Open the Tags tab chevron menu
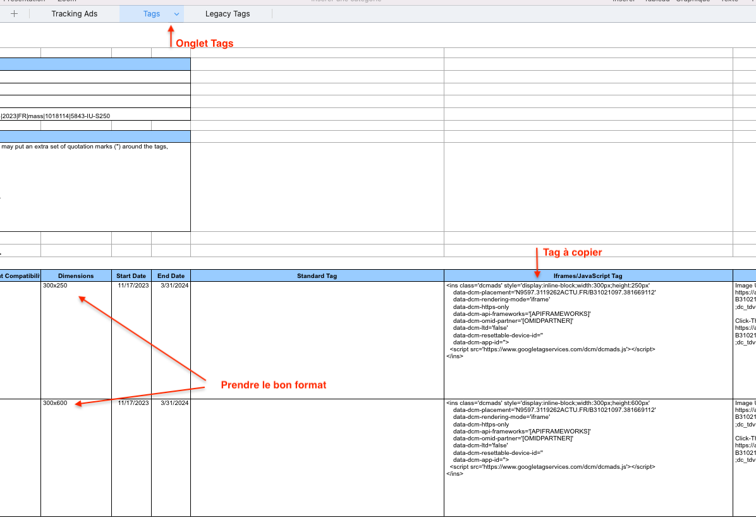The height and width of the screenshot is (532, 756). [x=176, y=15]
